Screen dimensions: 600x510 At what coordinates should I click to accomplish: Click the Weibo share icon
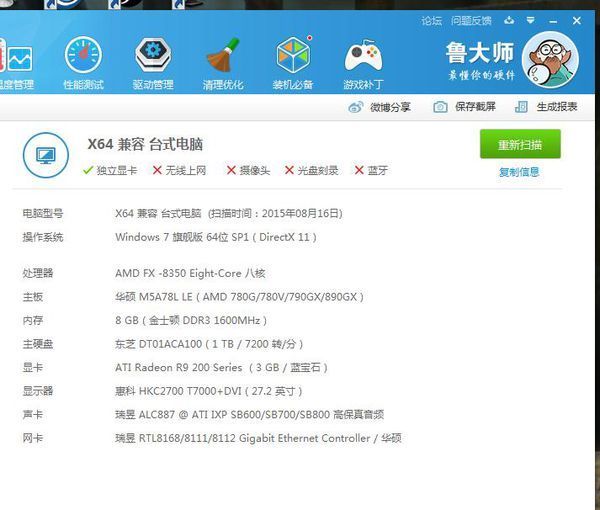point(356,107)
